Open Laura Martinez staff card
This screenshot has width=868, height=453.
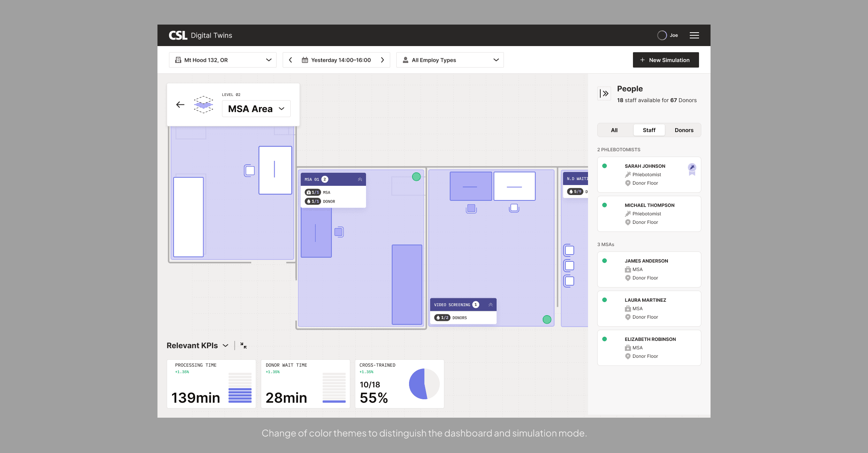point(649,309)
